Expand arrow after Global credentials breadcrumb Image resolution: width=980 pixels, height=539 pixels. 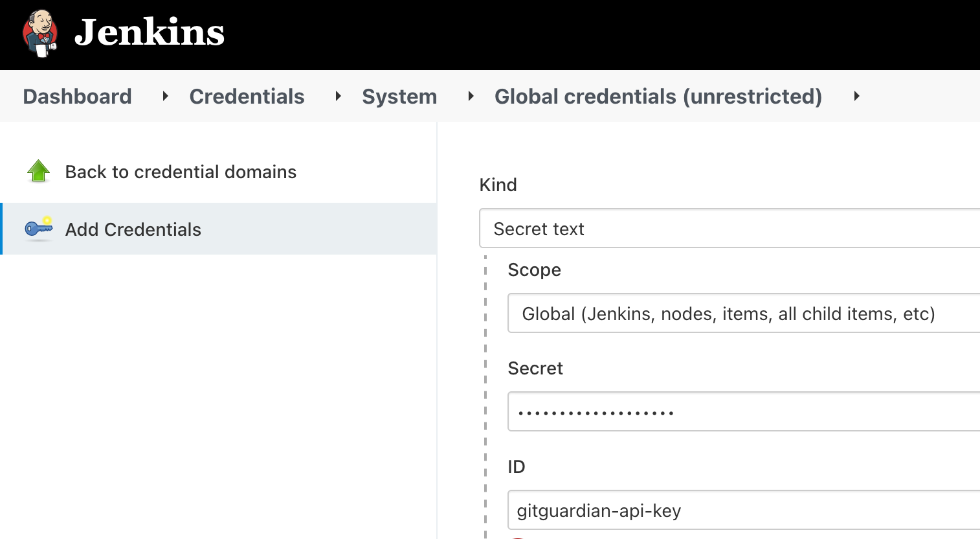point(856,97)
